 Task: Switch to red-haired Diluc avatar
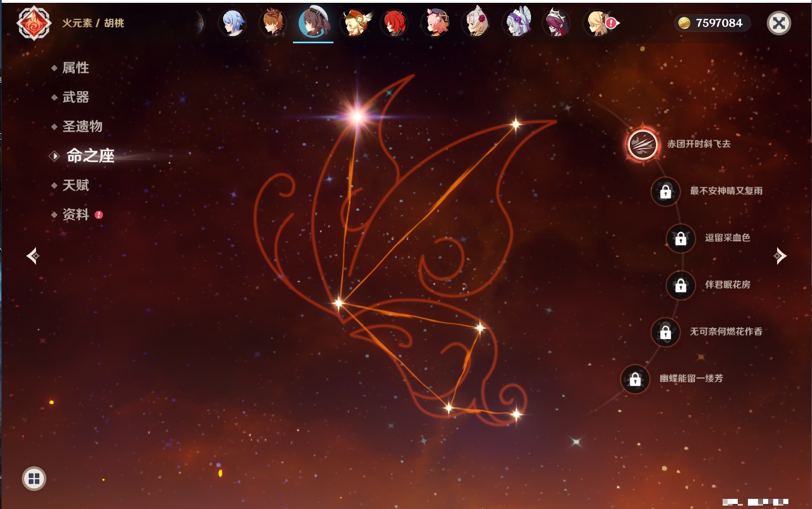[395, 23]
